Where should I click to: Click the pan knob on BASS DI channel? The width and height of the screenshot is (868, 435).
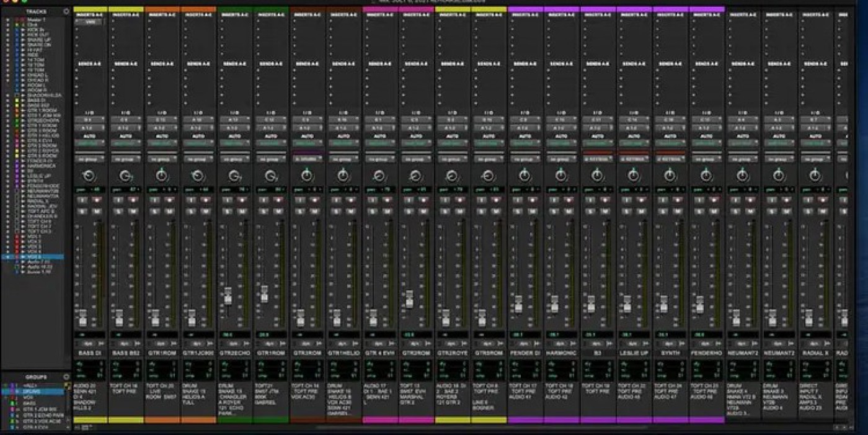[90, 176]
